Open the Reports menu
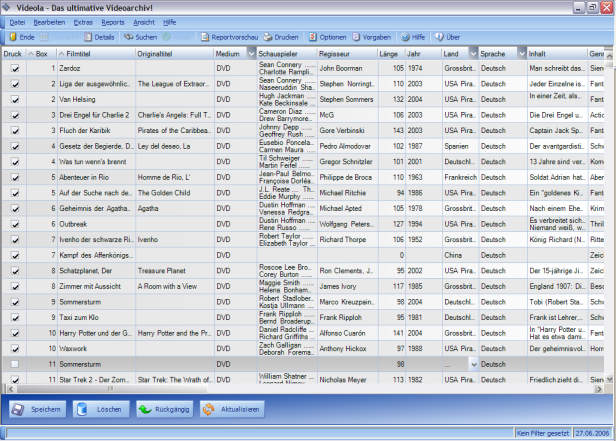The width and height of the screenshot is (616, 441). (x=113, y=21)
